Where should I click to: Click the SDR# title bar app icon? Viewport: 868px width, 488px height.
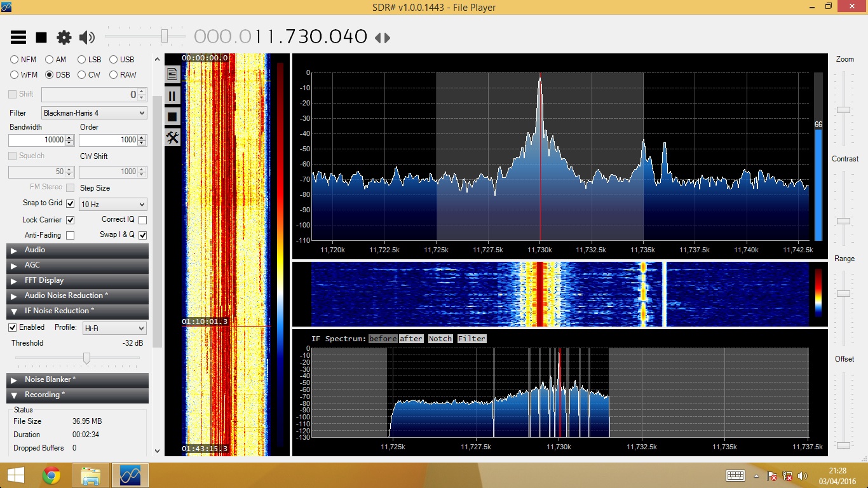click(6, 7)
